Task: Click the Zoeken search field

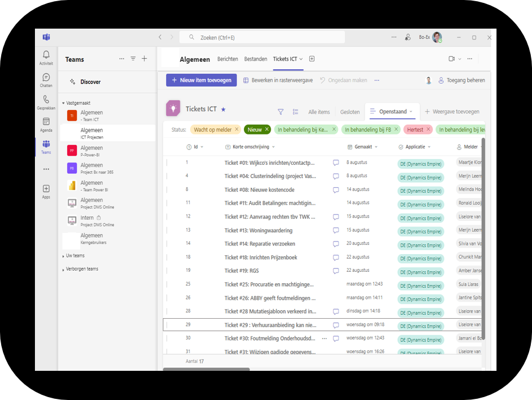Action: (263, 37)
